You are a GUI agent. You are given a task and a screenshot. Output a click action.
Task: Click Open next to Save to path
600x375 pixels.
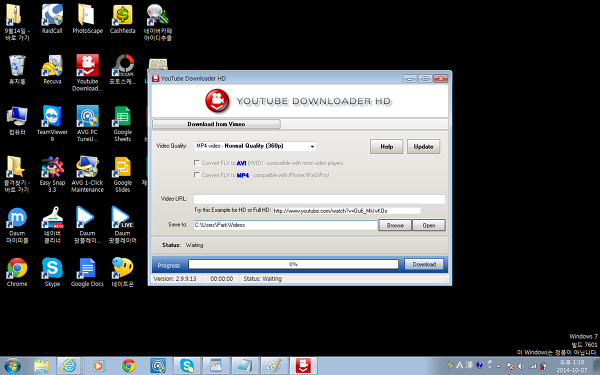[x=429, y=225]
